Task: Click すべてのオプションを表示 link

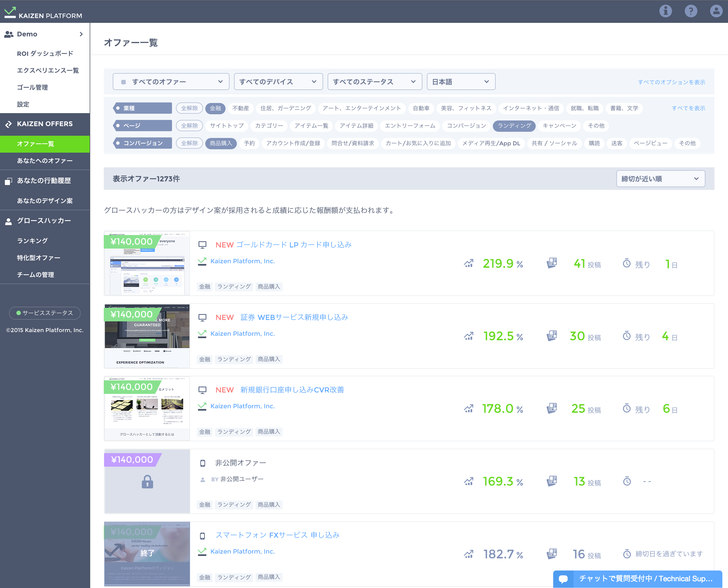Action: [672, 82]
